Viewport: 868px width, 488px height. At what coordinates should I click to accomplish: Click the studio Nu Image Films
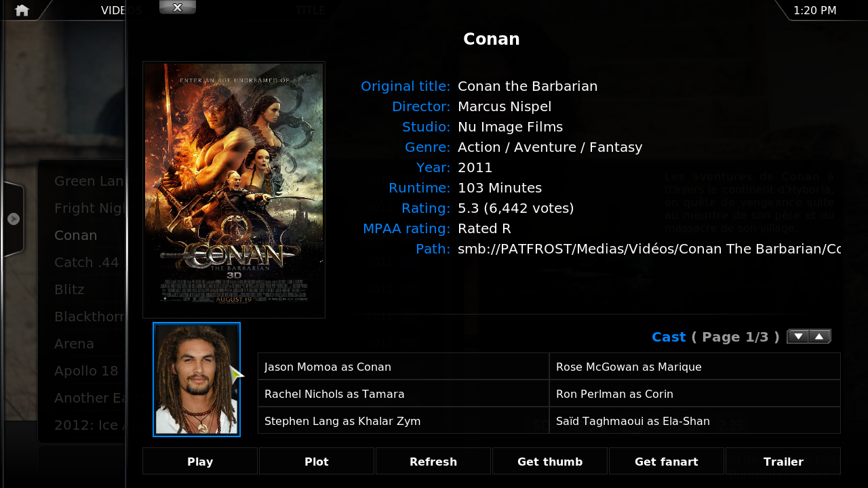511,127
